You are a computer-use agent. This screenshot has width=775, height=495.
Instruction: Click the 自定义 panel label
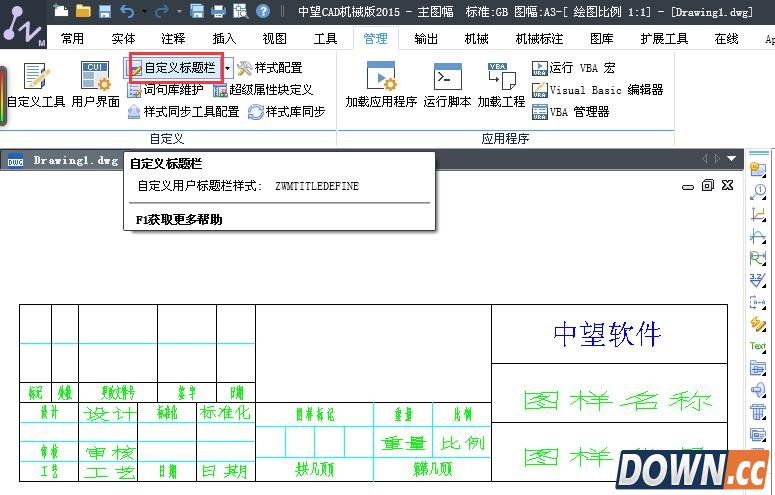click(167, 139)
